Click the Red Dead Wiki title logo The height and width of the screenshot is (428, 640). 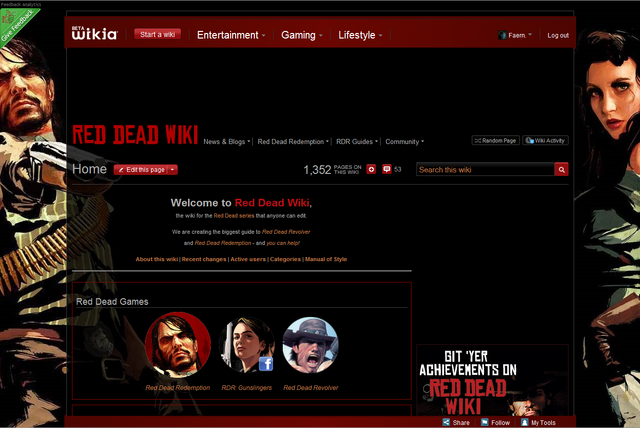click(x=135, y=135)
